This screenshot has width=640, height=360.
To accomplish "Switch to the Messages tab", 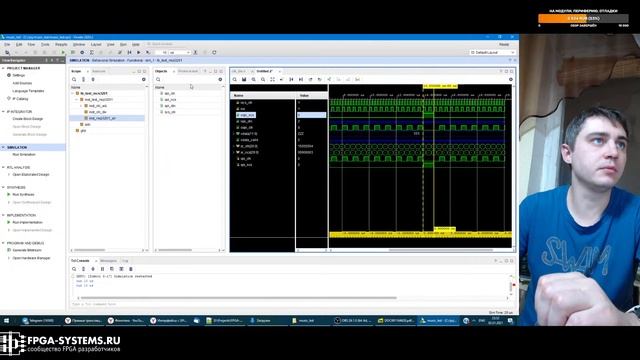I will pos(108,260).
